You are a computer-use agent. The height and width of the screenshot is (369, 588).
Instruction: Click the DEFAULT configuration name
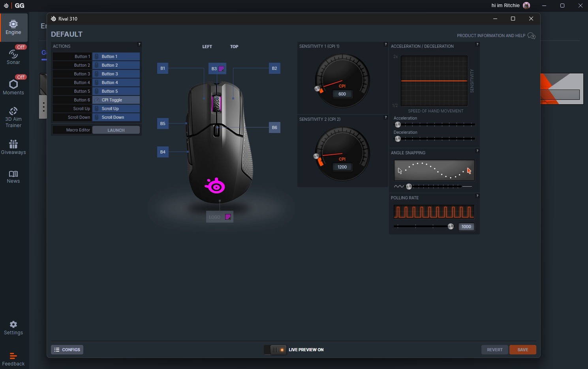click(x=67, y=34)
